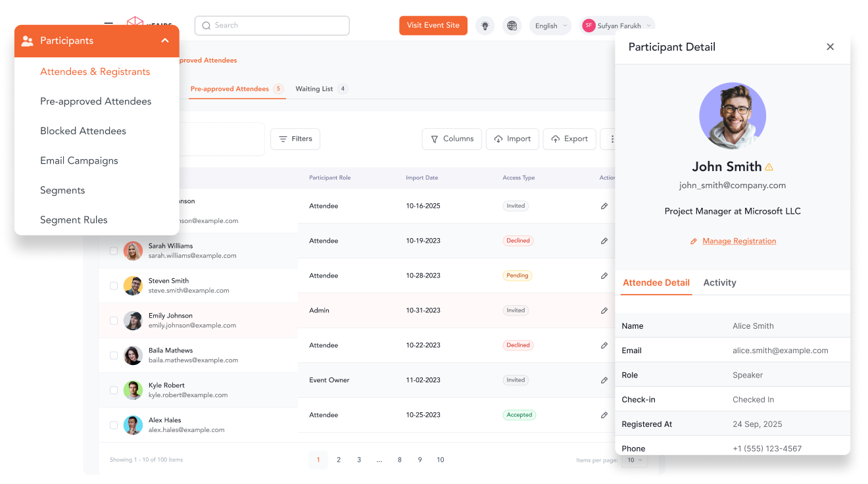The width and height of the screenshot is (868, 484).
Task: Tick the checkbox for Alex Hales
Action: (114, 425)
